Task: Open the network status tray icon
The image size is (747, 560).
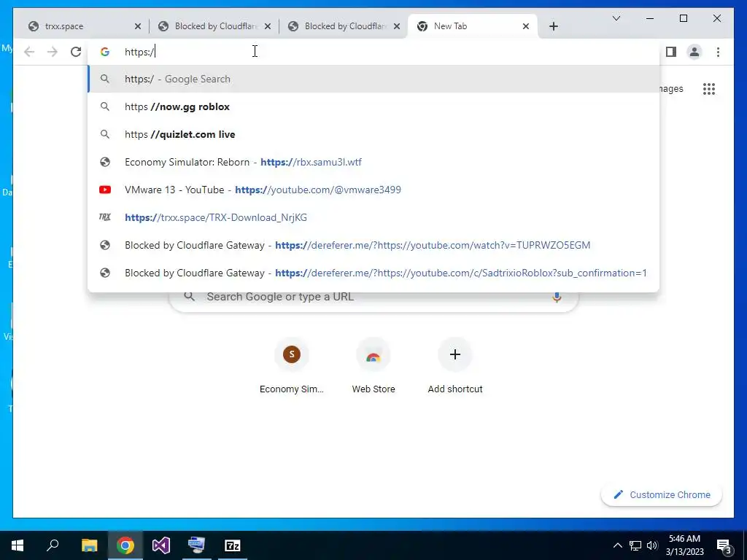Action: (x=635, y=545)
